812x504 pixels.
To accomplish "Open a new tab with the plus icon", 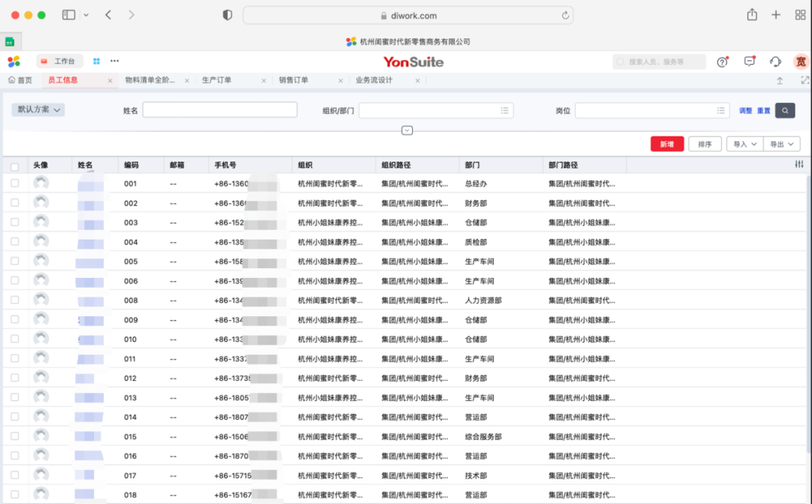I will [776, 15].
